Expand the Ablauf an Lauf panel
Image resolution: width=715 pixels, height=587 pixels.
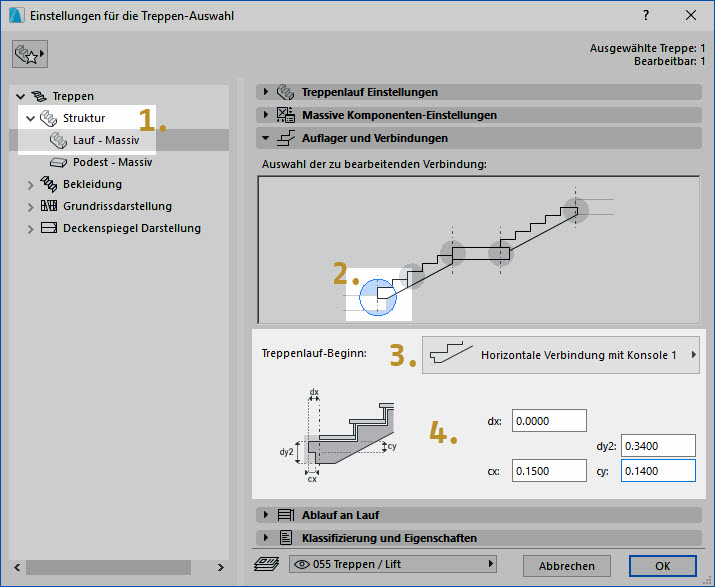tap(265, 515)
